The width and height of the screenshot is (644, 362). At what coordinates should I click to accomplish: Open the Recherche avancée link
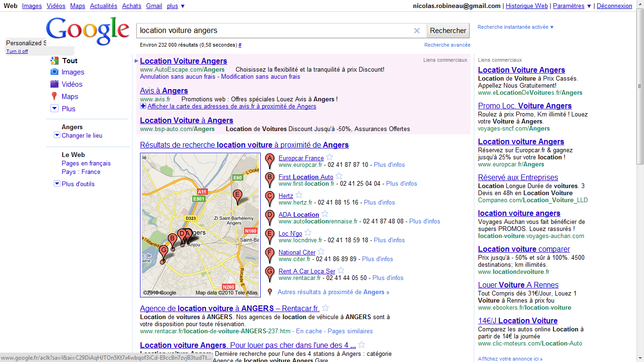pos(447,45)
